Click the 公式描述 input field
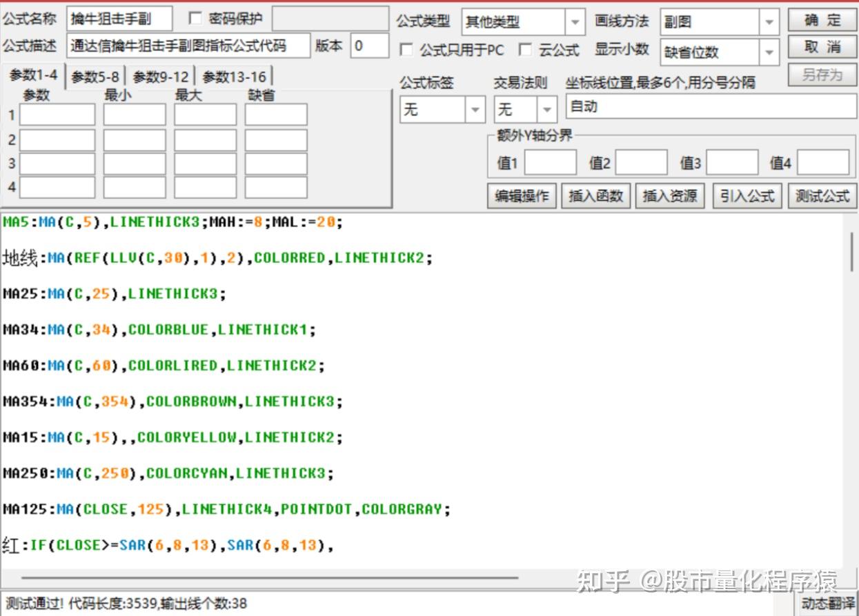The width and height of the screenshot is (859, 616). (x=188, y=46)
